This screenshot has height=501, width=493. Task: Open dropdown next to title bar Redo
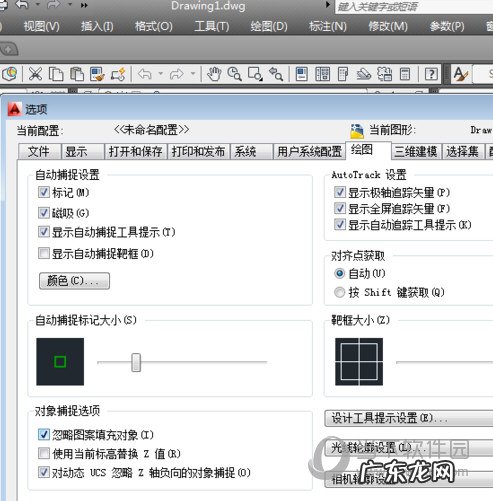[x=70, y=5]
